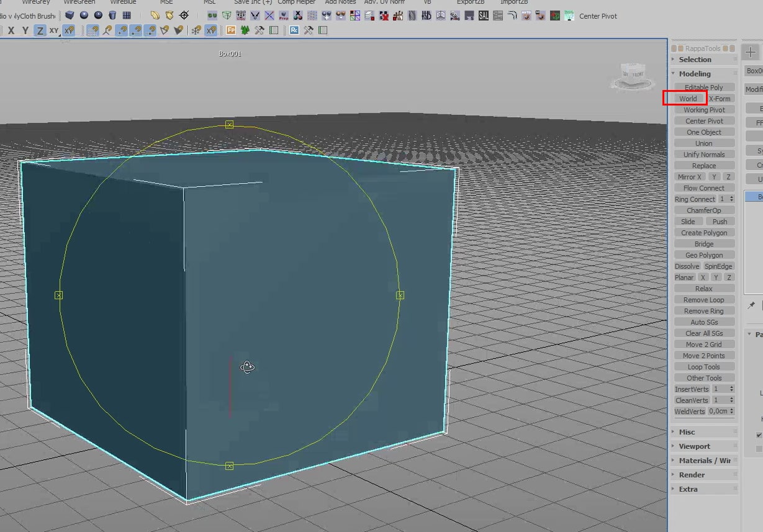The width and height of the screenshot is (763, 532).
Task: Toggle the pivot snap icon
Action: pos(107,30)
